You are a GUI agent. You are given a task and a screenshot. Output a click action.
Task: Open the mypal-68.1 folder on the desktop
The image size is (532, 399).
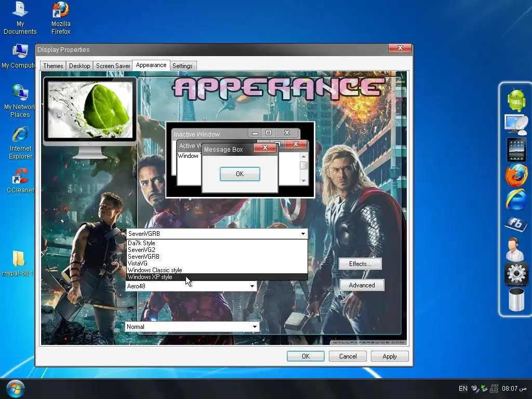pyautogui.click(x=18, y=263)
